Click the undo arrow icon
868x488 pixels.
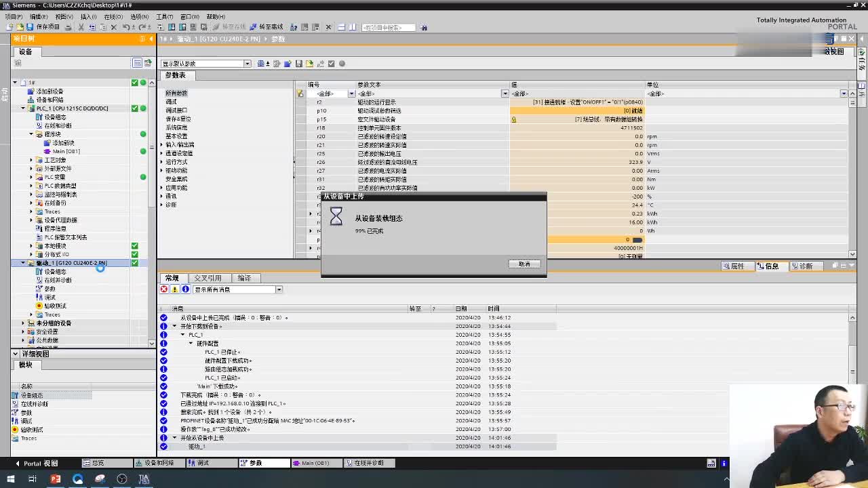click(x=126, y=27)
